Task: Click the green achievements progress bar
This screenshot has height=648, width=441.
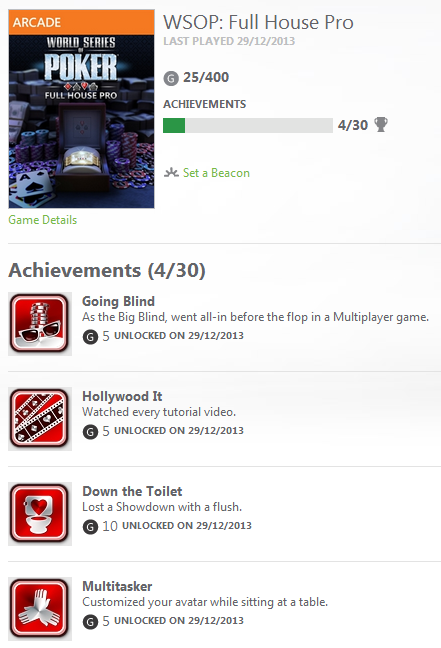Action: (x=248, y=125)
